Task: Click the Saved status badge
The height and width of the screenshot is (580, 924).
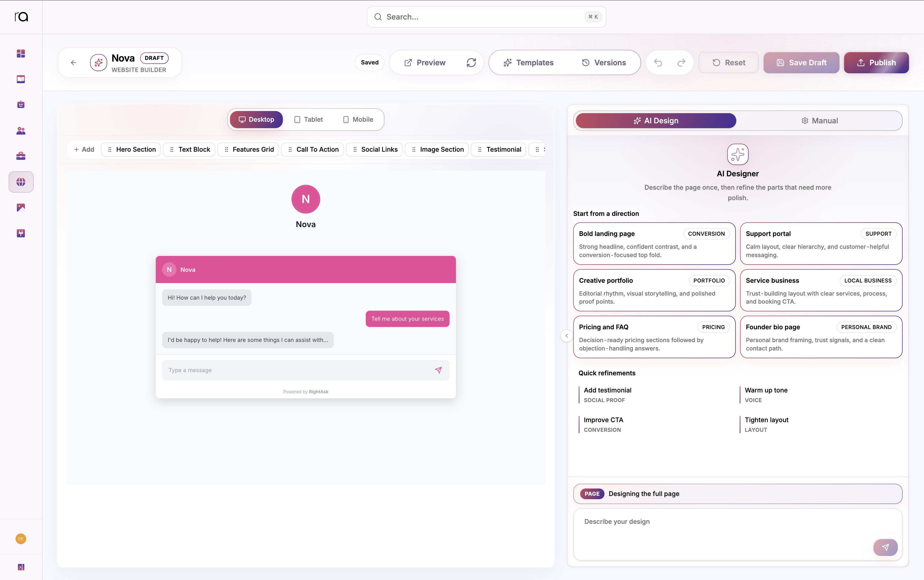Action: tap(369, 63)
